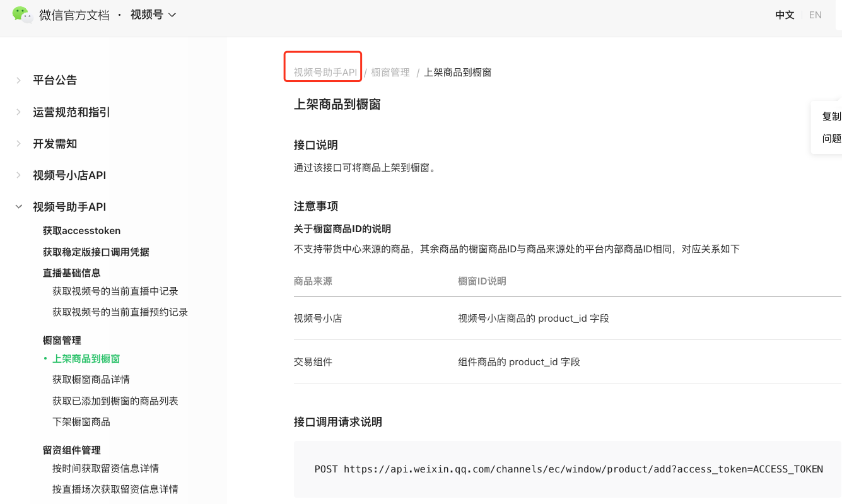
Task: Open 获取视频号的当前直播预约记录 page
Action: coord(120,312)
